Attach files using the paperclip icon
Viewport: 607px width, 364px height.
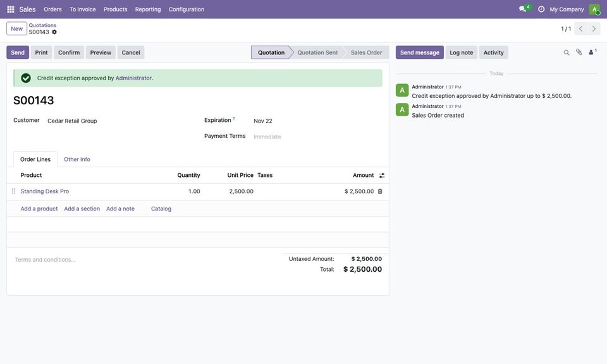point(579,52)
